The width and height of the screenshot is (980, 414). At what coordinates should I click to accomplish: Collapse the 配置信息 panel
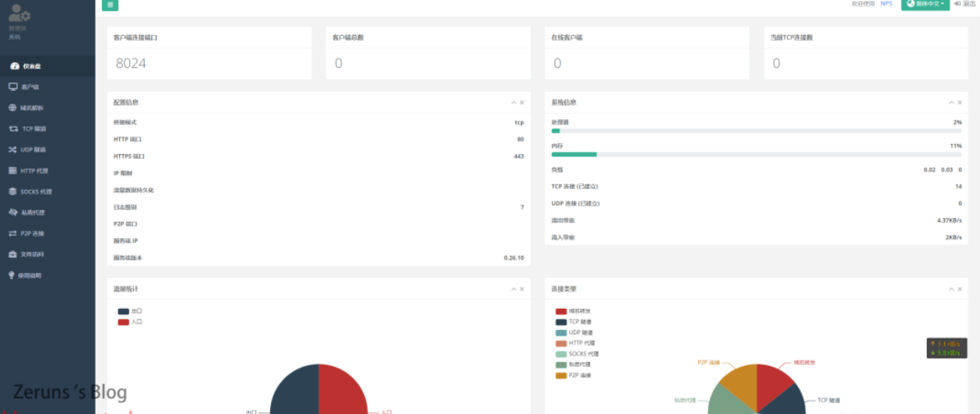tap(514, 103)
